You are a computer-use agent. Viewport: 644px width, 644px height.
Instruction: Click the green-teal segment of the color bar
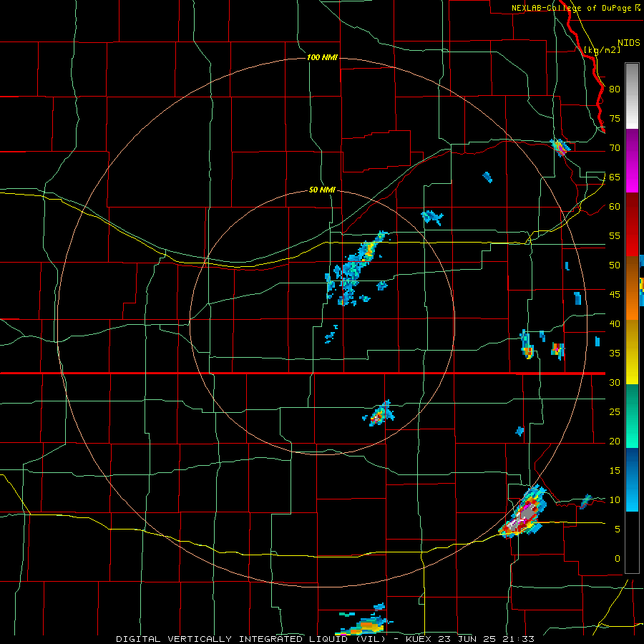[632, 416]
